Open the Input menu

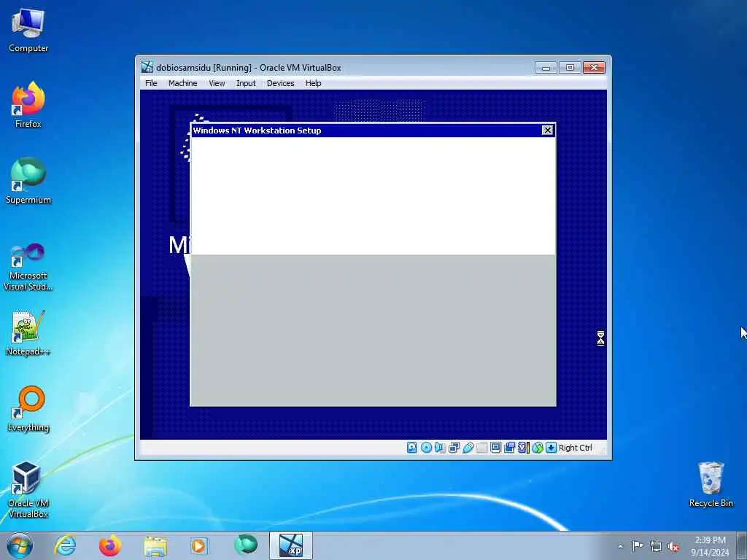[246, 83]
